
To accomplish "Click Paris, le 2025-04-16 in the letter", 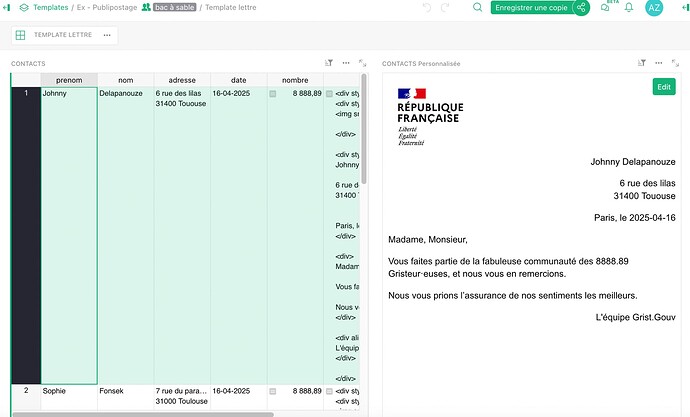I will pyautogui.click(x=635, y=218).
